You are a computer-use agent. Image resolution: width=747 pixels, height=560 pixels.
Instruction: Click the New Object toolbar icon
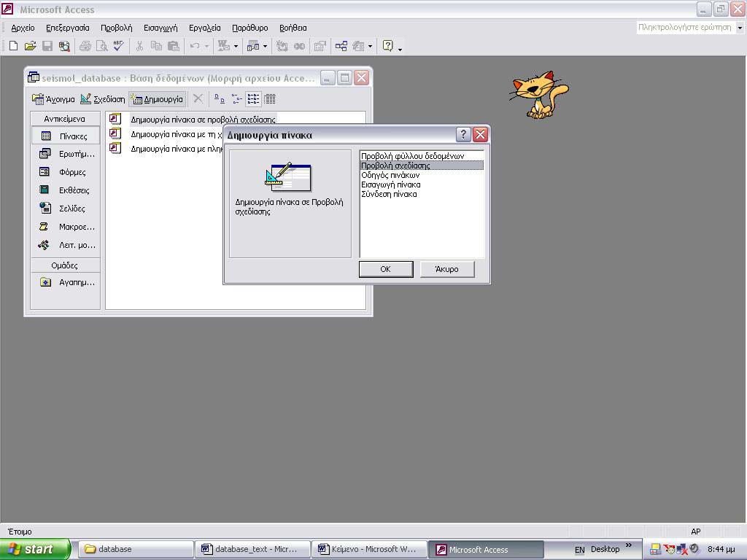[x=358, y=46]
